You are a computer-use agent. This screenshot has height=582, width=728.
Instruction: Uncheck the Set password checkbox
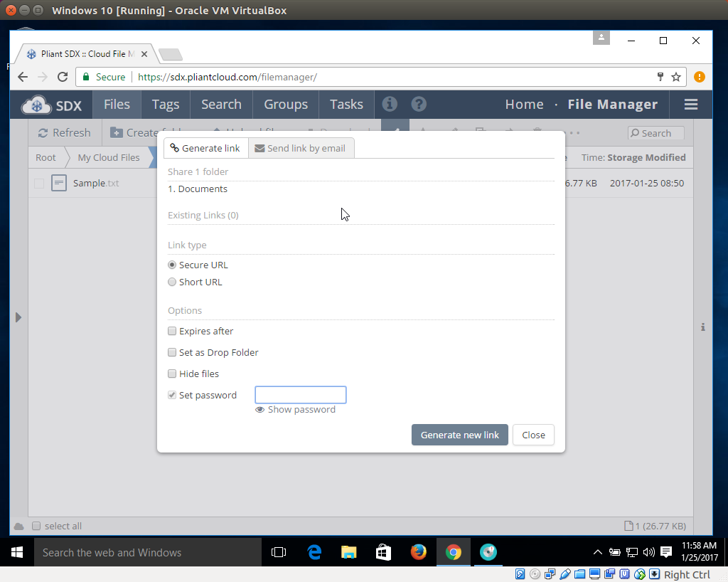click(x=172, y=396)
